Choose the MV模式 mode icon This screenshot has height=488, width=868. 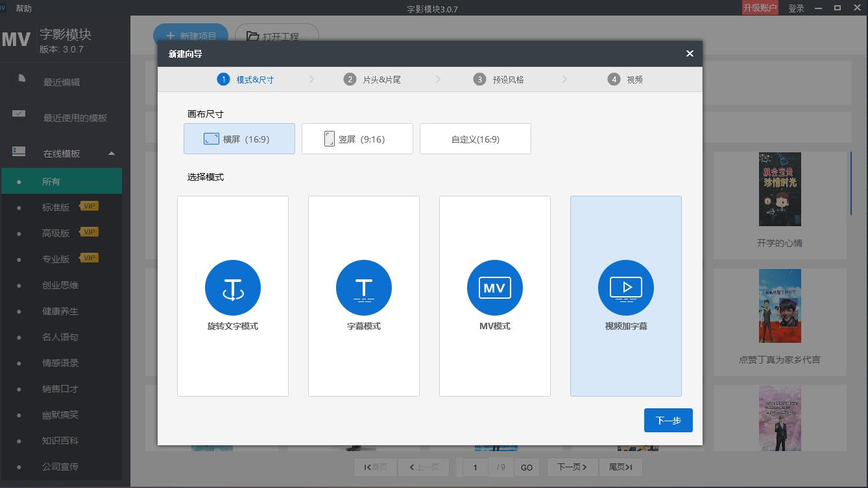coord(495,287)
